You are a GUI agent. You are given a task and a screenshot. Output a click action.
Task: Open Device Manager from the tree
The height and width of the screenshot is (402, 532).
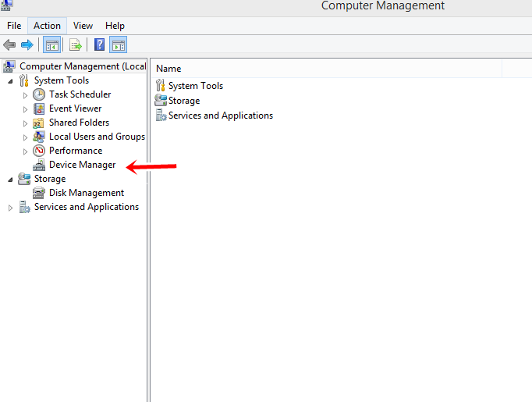(x=82, y=165)
